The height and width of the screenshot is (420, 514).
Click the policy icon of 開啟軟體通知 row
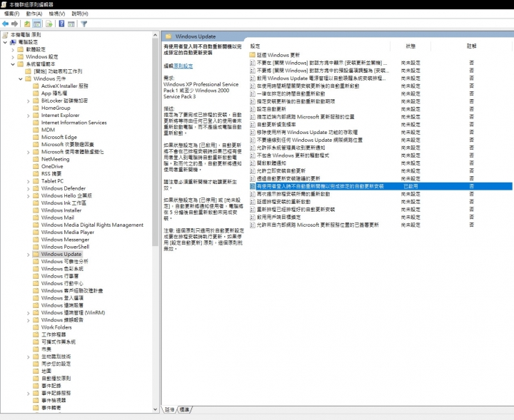[253, 163]
